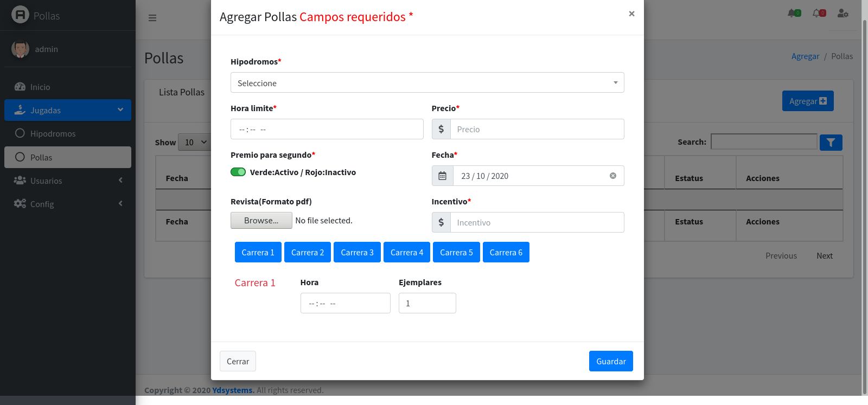Click the bell icon with green badge
The height and width of the screenshot is (405, 868).
click(794, 13)
